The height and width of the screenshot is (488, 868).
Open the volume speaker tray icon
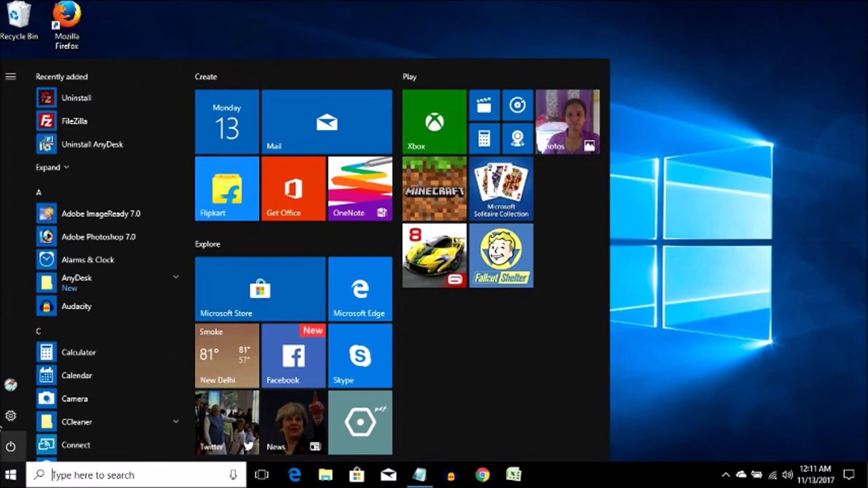(x=787, y=475)
